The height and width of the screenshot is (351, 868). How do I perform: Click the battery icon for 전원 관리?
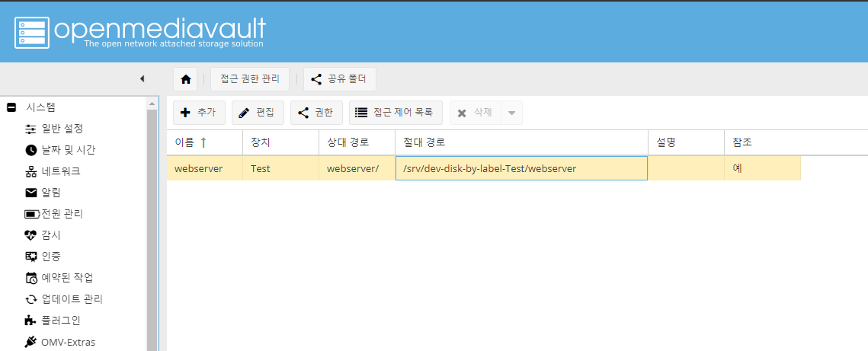(x=31, y=214)
